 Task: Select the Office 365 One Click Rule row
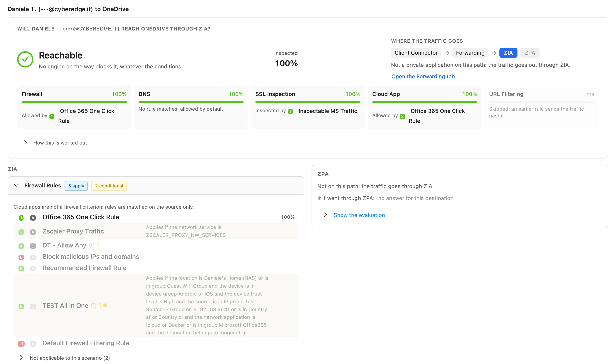coord(156,217)
